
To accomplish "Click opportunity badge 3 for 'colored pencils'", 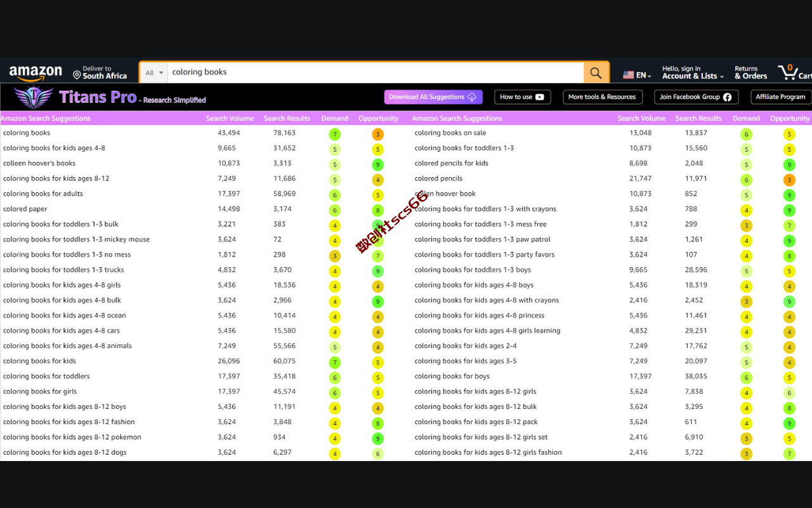I will click(x=789, y=180).
